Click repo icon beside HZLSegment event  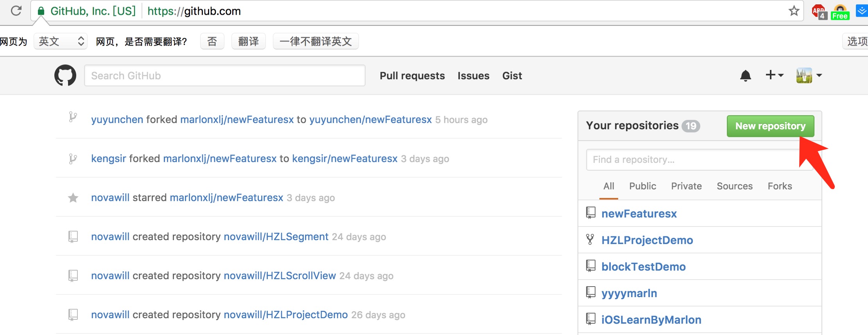pyautogui.click(x=73, y=237)
